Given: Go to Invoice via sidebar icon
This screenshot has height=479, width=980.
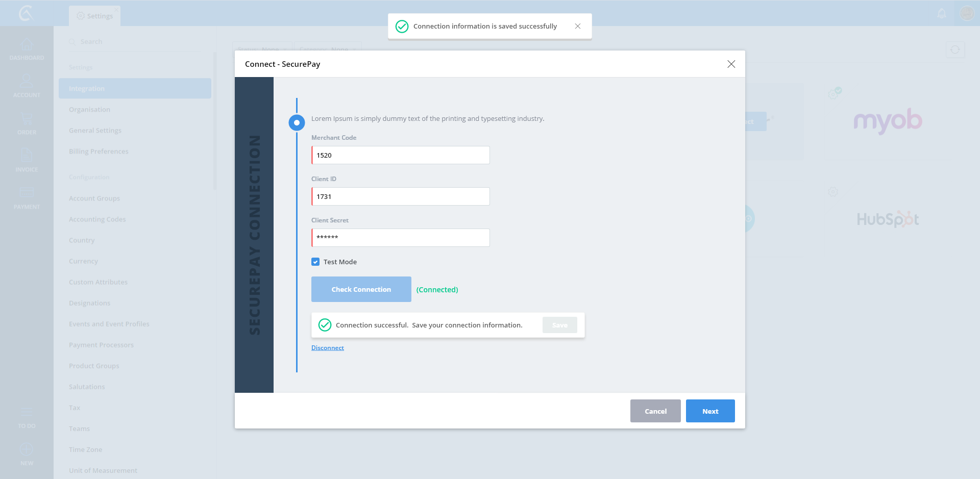Looking at the screenshot, I should tap(27, 156).
